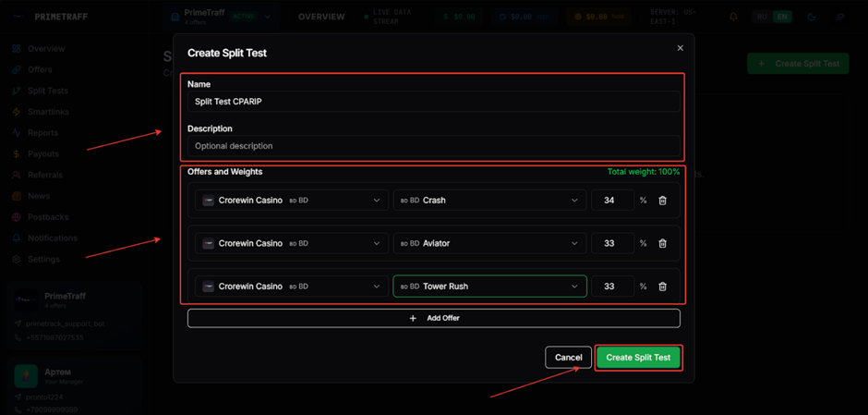Click the Add Offer button

[434, 318]
